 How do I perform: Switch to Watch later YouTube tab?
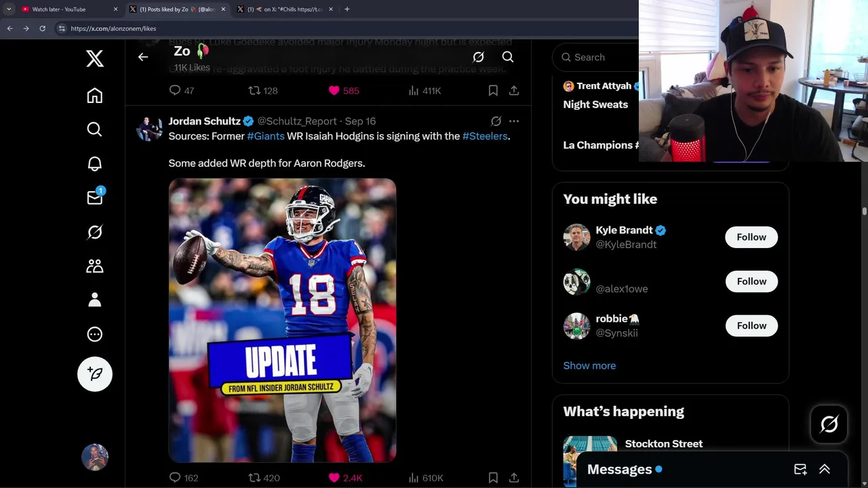point(68,9)
